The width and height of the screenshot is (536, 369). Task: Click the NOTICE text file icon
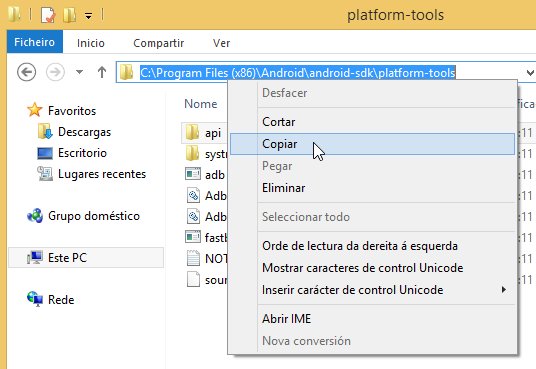(x=193, y=258)
